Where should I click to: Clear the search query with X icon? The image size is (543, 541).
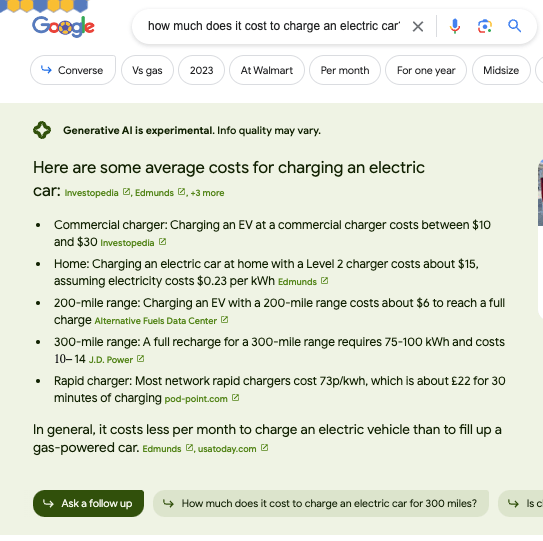pyautogui.click(x=418, y=26)
